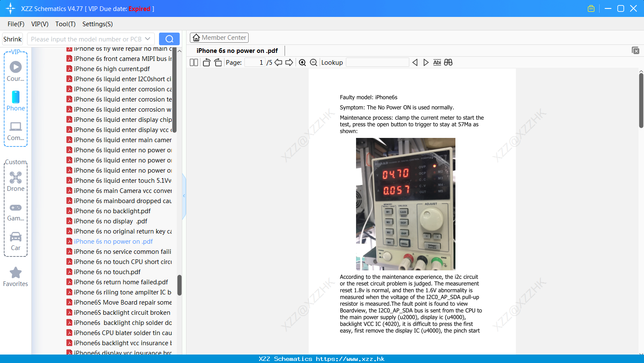Click the page number field
644x363 pixels.
255,63
